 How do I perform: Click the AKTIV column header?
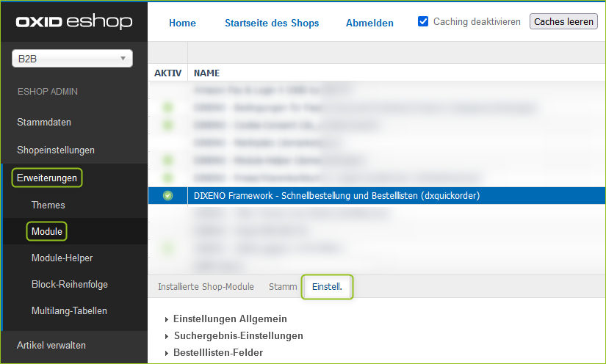coord(167,73)
